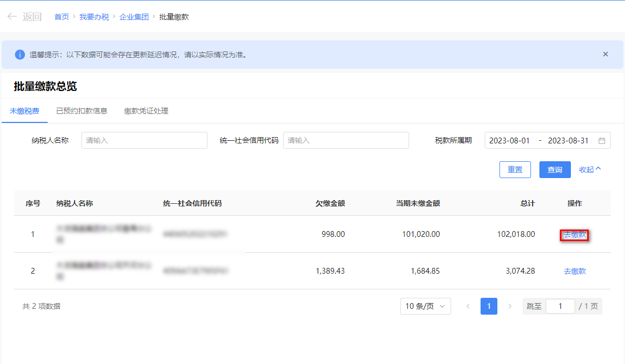Open 企业集团 breadcrumb link
The height and width of the screenshot is (364, 625).
pyautogui.click(x=134, y=17)
